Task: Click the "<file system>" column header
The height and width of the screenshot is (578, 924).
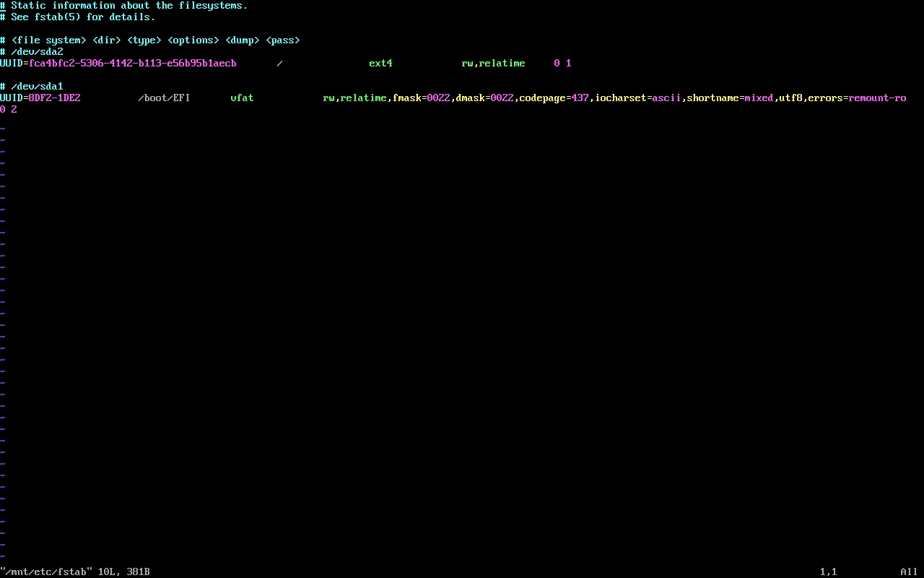Action: point(49,40)
